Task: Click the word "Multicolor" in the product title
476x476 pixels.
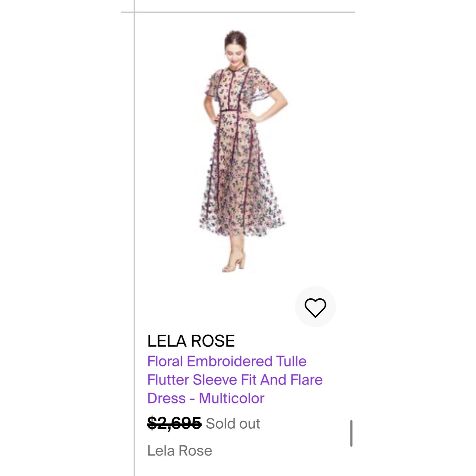Action: 232,398
